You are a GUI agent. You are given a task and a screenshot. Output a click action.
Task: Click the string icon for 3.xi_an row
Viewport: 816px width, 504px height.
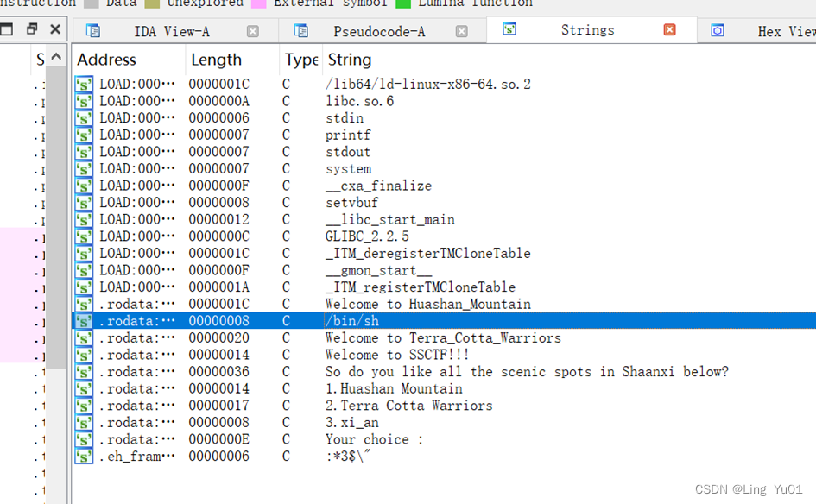84,422
